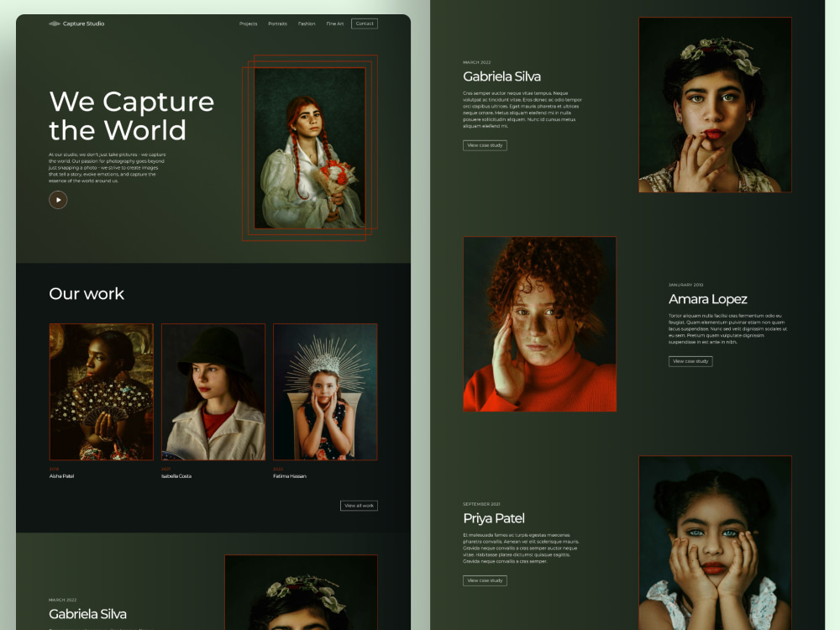
Task: Navigate to the Fashion gallery
Action: (306, 24)
